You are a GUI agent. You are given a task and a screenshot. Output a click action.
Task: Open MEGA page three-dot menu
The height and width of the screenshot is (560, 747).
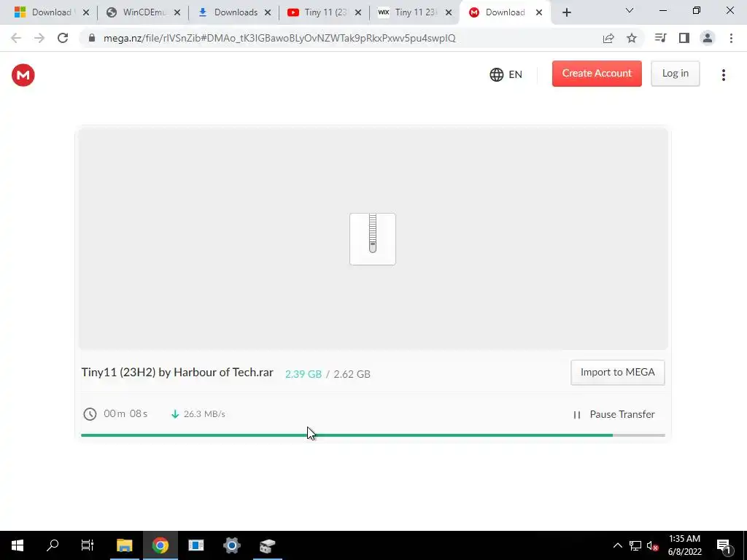[x=723, y=75]
